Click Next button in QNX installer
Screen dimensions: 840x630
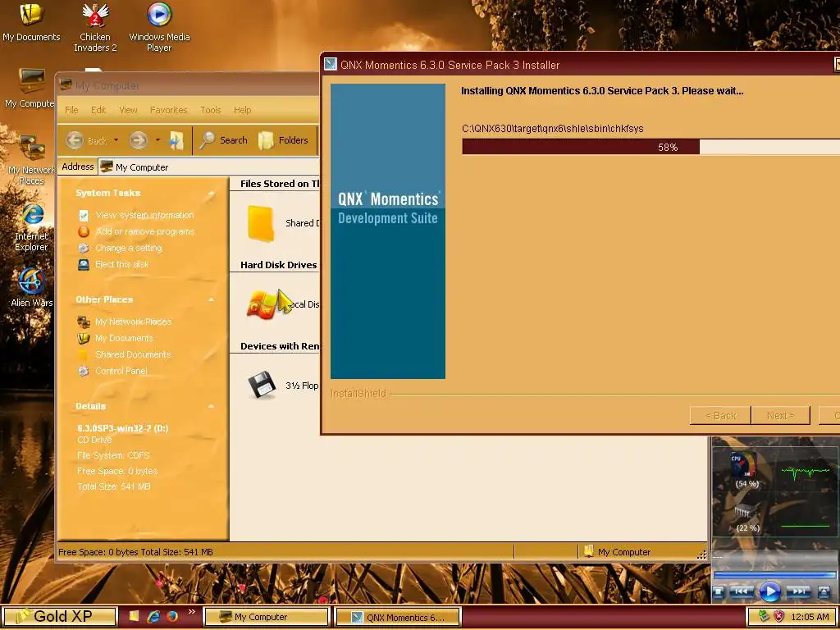780,416
